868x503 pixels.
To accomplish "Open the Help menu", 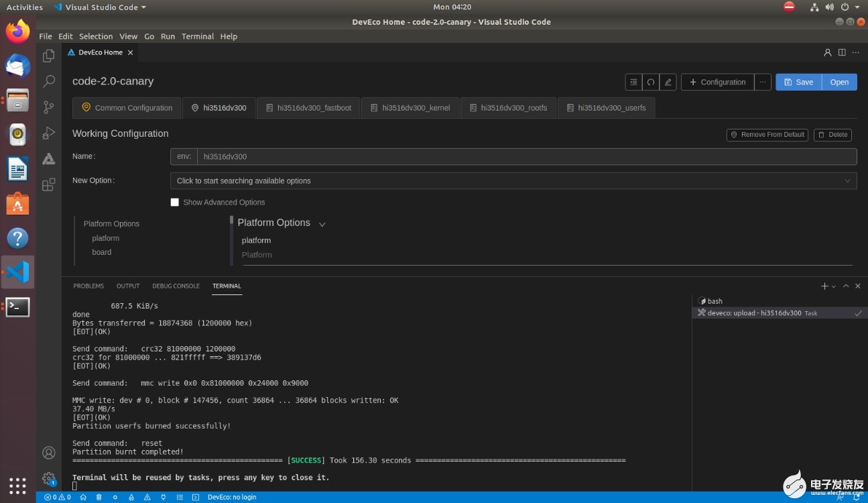I will (229, 36).
